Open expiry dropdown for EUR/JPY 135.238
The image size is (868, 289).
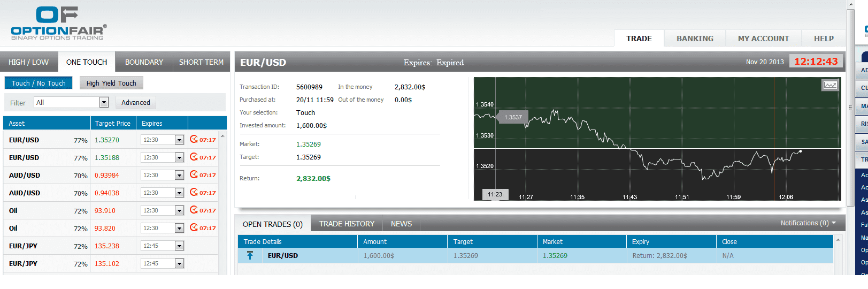click(x=179, y=246)
